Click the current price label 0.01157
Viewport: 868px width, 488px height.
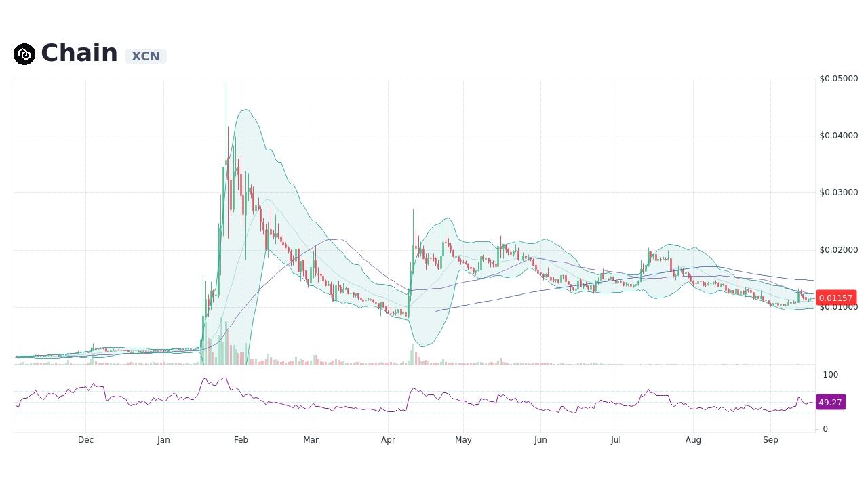pyautogui.click(x=836, y=298)
